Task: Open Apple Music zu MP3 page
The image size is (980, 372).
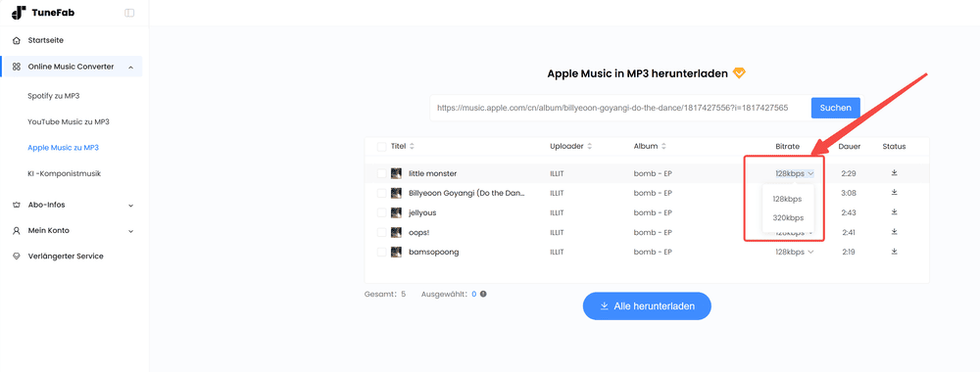Action: click(x=63, y=148)
